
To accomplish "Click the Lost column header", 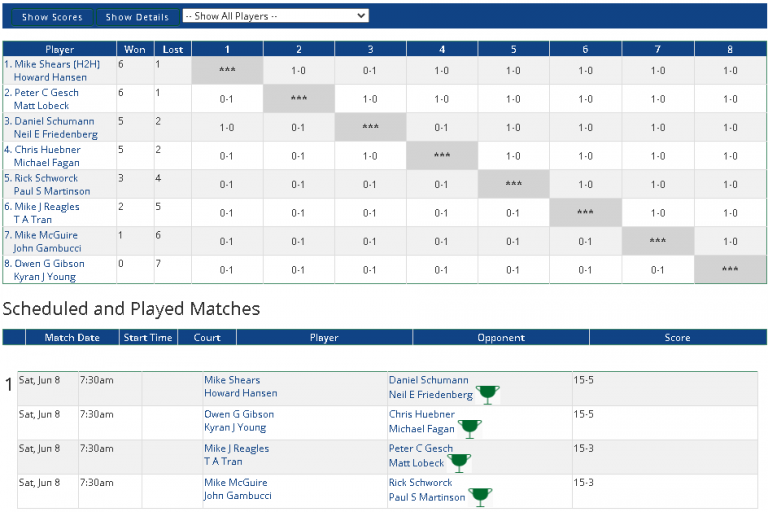I will tap(172, 49).
